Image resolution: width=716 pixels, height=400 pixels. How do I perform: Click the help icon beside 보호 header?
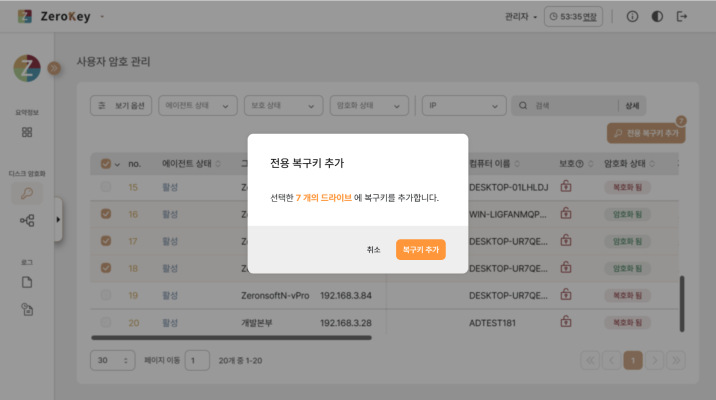click(x=579, y=164)
